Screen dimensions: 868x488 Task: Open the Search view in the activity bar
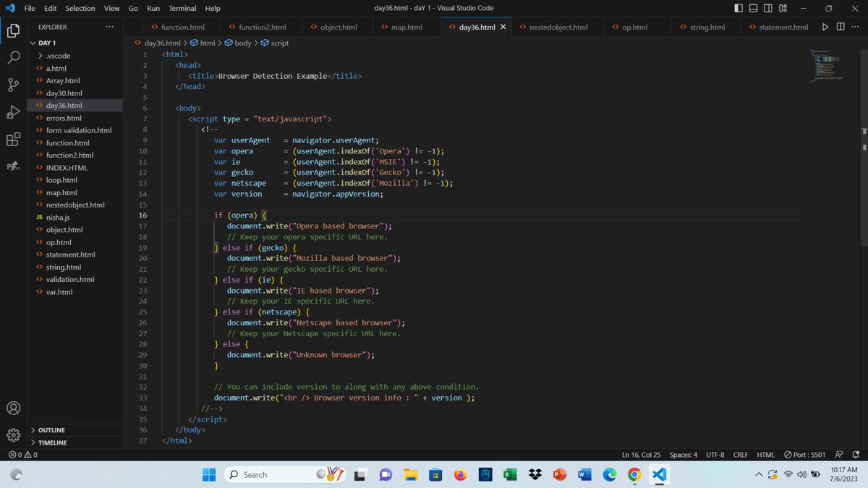tap(13, 57)
